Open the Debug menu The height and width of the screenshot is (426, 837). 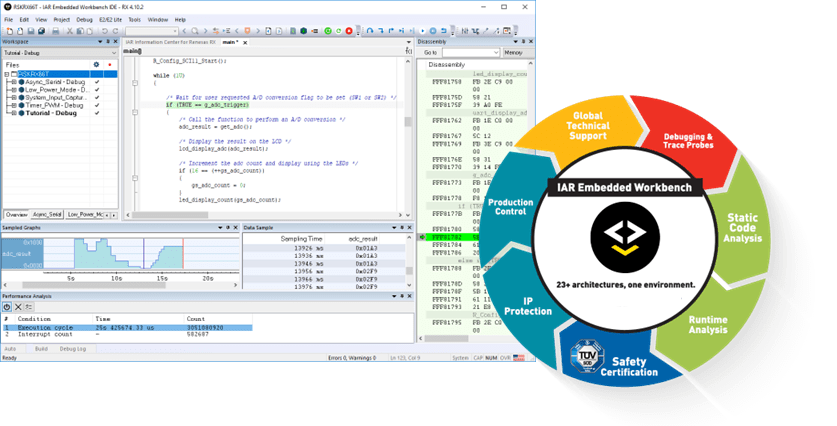click(84, 20)
